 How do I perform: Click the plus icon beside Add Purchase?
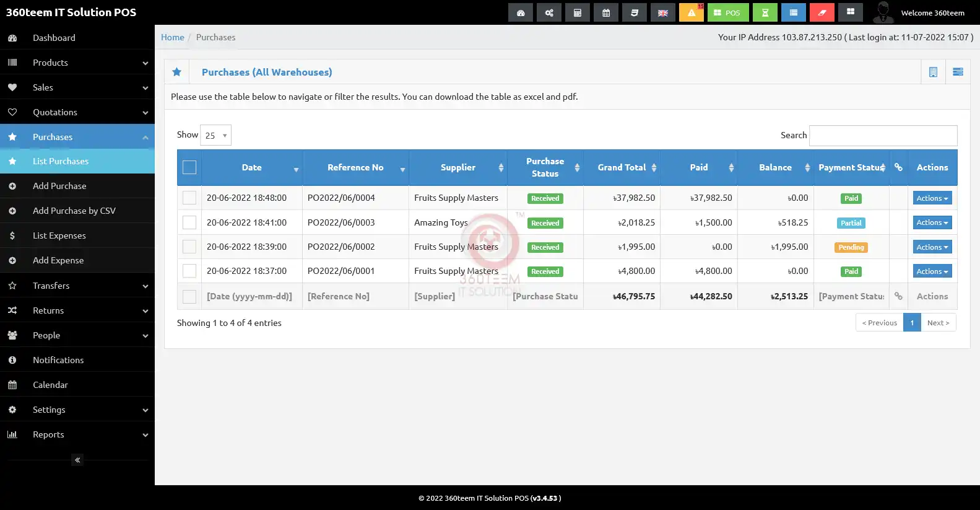(12, 186)
